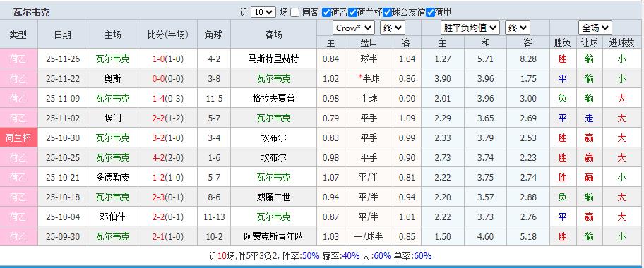Click the 和 draw odds column header
Viewport: 644px width, 268px height.
coord(485,42)
